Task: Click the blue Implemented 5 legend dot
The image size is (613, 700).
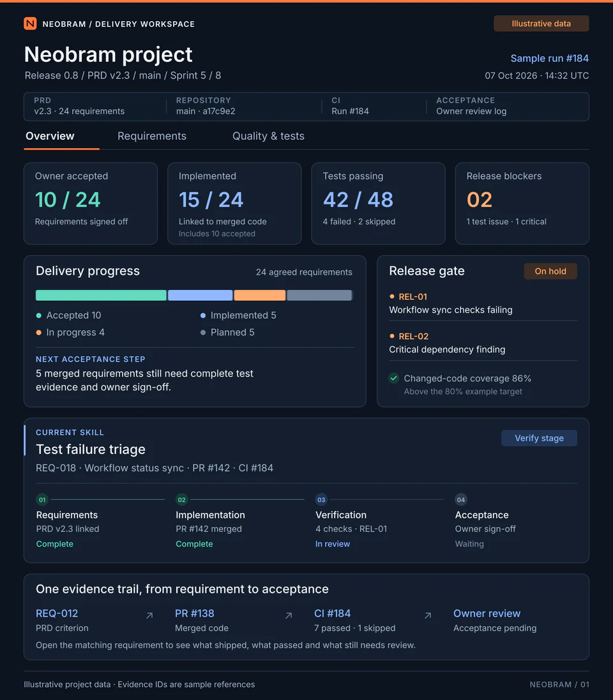Action: pos(203,316)
